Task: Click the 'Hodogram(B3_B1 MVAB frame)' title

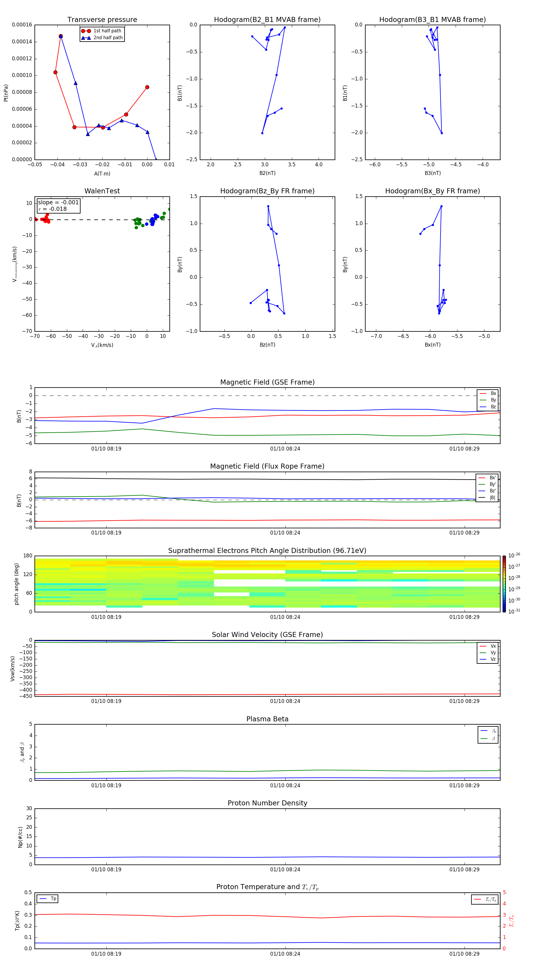Action: [432, 20]
